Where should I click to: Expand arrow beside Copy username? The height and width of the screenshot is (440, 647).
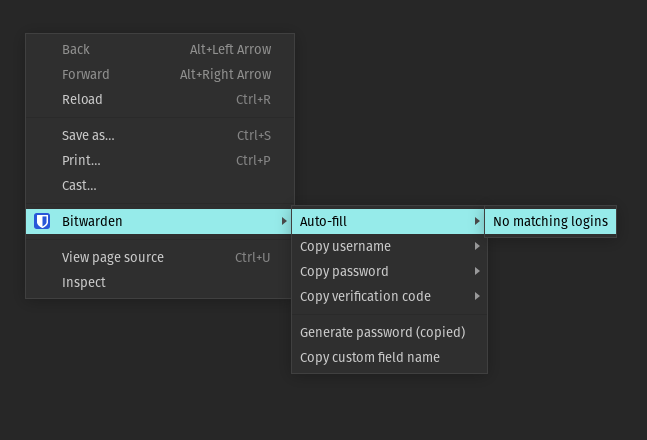(477, 246)
